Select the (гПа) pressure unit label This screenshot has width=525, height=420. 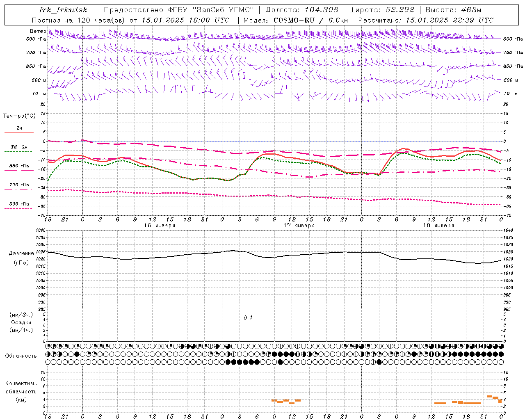point(21,263)
